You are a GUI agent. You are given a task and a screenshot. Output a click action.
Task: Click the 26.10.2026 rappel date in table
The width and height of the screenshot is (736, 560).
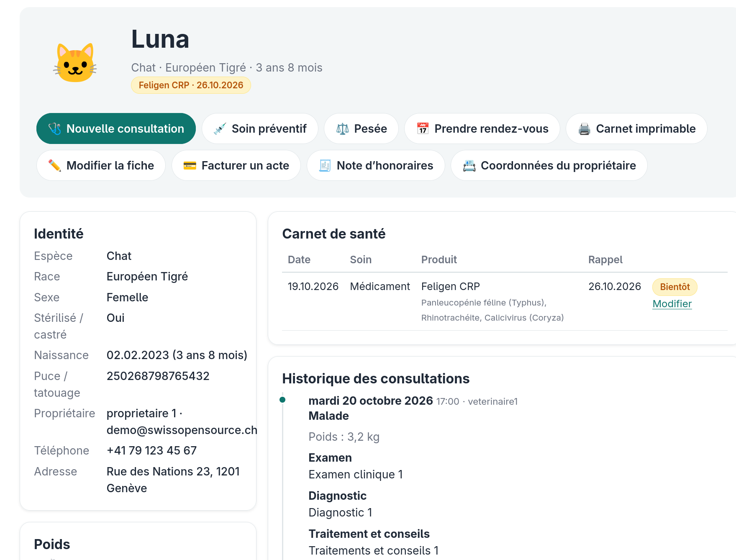[615, 287]
